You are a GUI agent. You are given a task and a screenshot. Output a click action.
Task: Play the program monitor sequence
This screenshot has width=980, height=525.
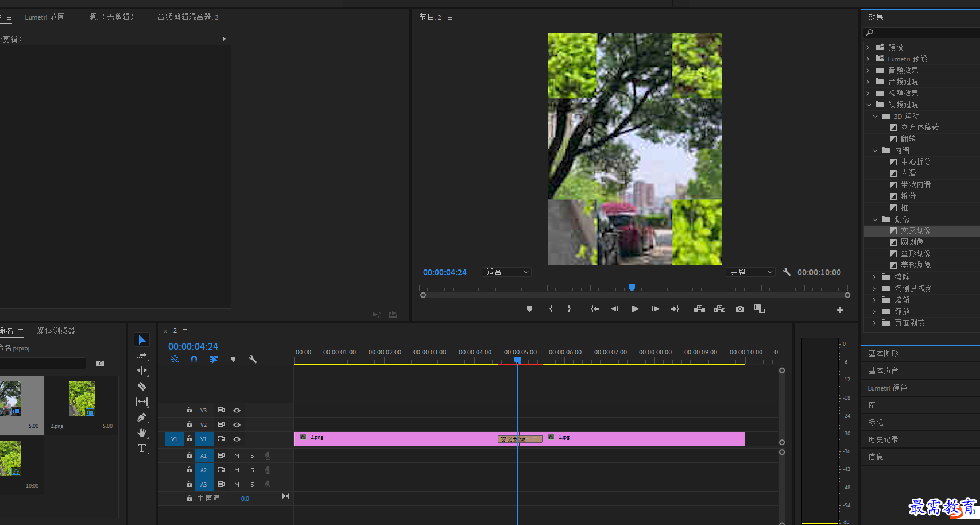(x=634, y=309)
